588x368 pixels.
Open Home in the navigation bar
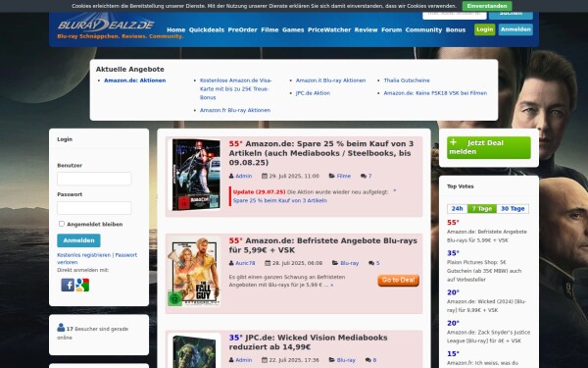tap(175, 29)
